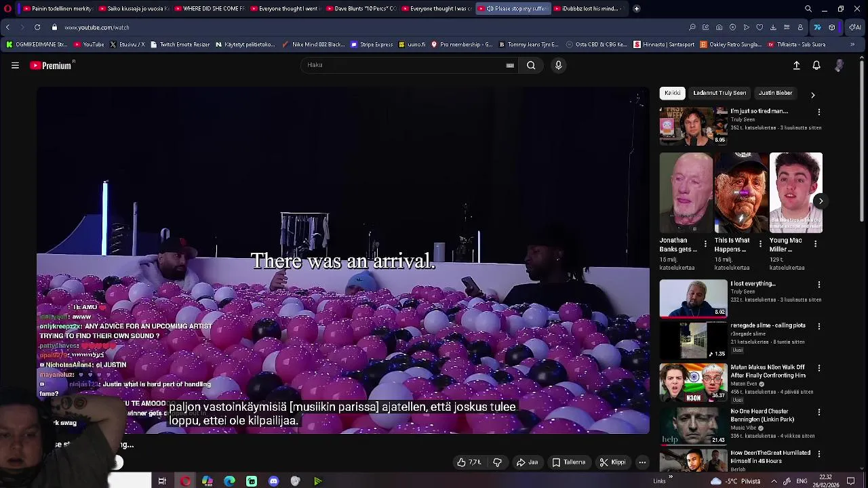Show more filter chips with the arrow
This screenshot has width=868, height=488.
812,95
